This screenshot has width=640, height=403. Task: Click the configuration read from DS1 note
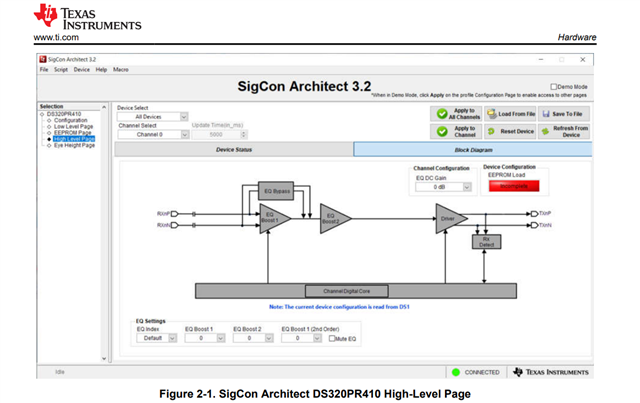pyautogui.click(x=339, y=307)
